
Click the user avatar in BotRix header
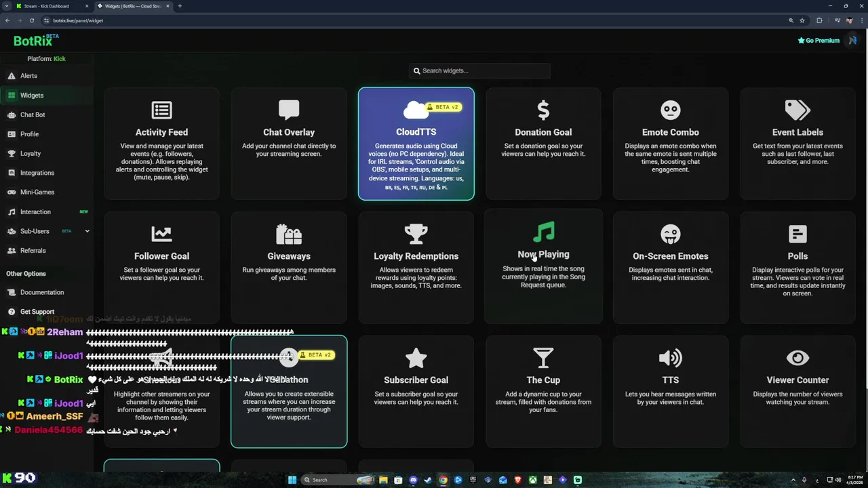pyautogui.click(x=852, y=41)
